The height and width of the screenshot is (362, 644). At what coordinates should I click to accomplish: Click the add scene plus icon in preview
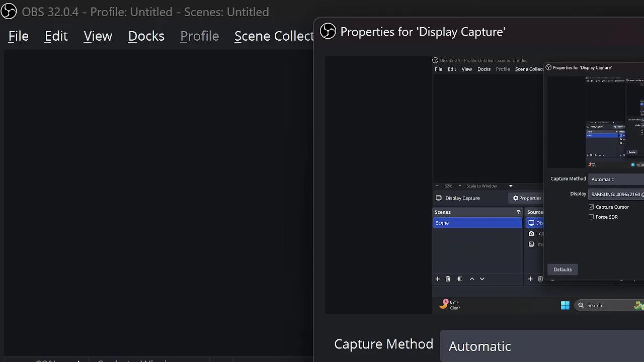(438, 279)
